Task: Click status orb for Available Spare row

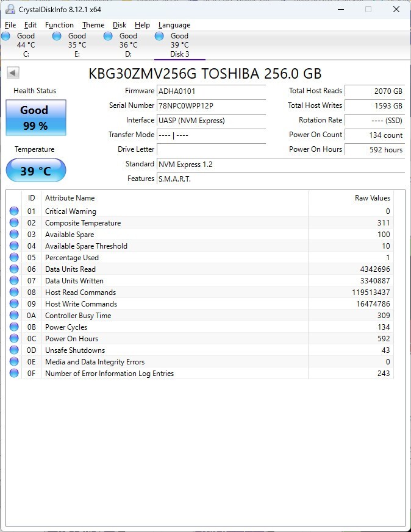Action: [x=14, y=234]
